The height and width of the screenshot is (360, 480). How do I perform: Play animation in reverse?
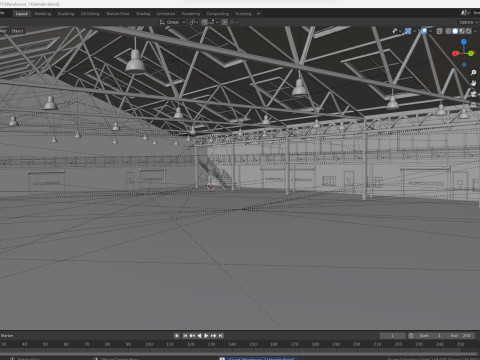pyautogui.click(x=199, y=336)
